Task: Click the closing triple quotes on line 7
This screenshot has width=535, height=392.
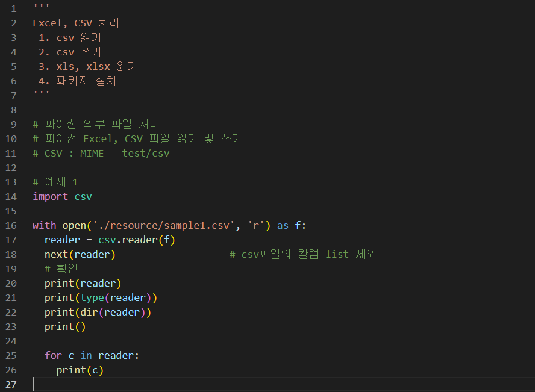Action: tap(42, 93)
